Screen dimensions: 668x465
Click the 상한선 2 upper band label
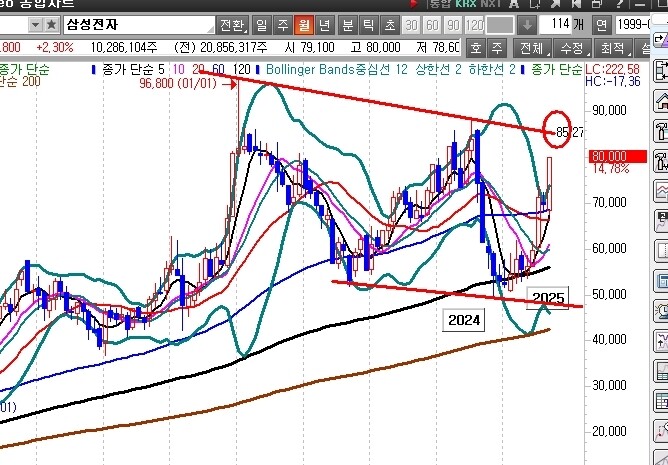(438, 69)
